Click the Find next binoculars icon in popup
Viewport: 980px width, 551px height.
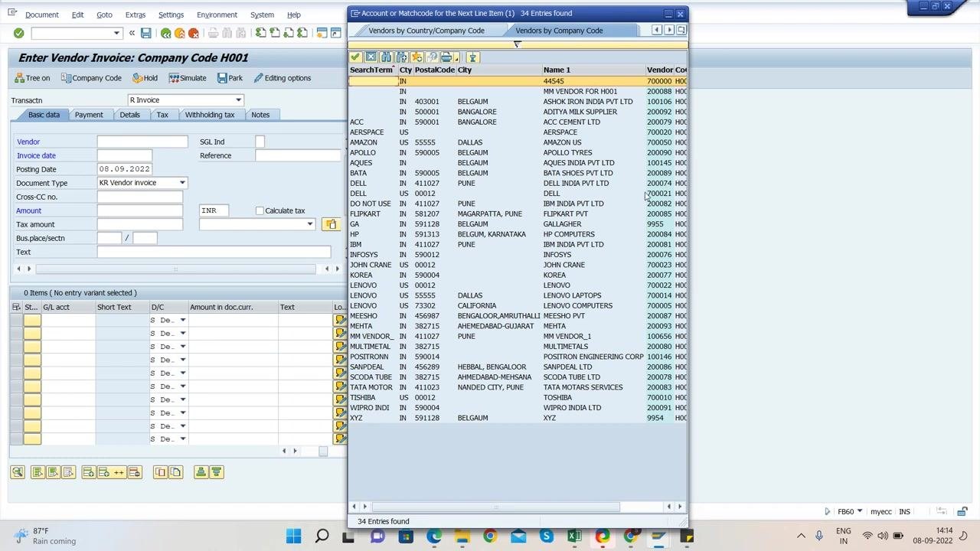click(401, 57)
